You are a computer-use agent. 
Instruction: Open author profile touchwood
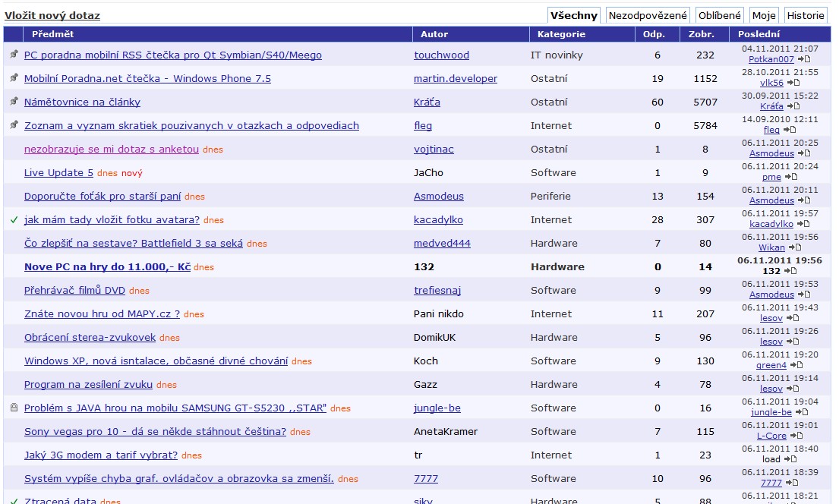(441, 55)
